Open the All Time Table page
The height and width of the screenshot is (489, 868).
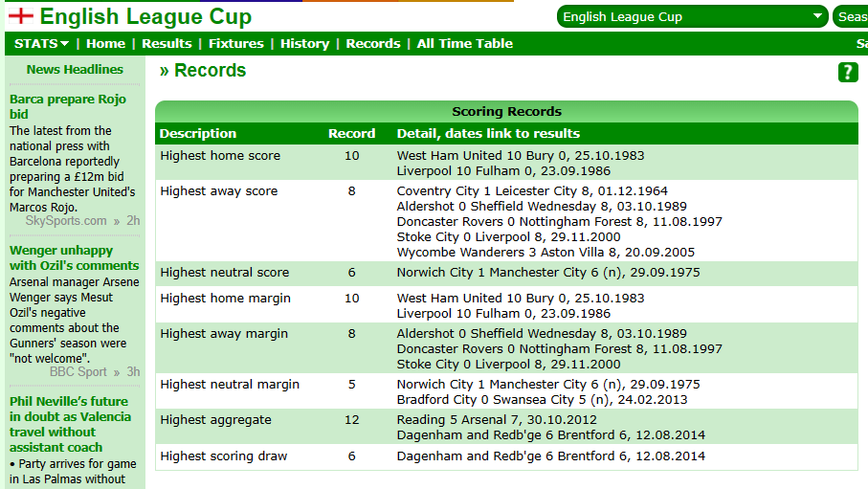pyautogui.click(x=464, y=43)
